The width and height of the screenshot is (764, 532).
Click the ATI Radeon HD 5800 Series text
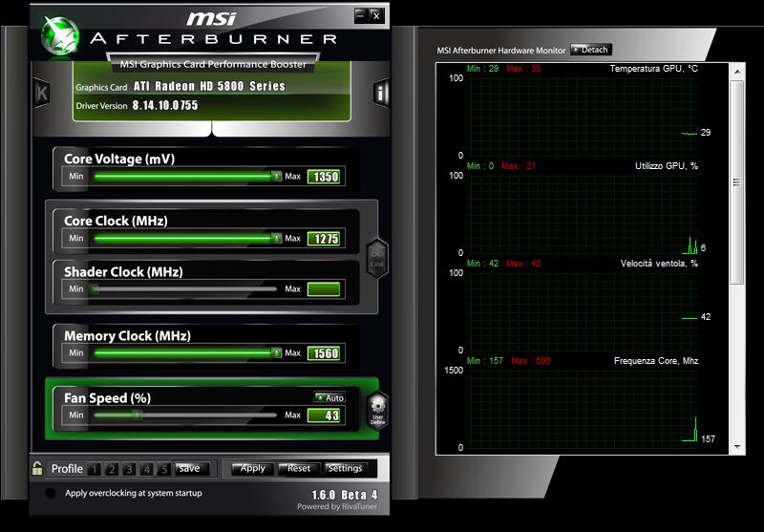point(209,86)
